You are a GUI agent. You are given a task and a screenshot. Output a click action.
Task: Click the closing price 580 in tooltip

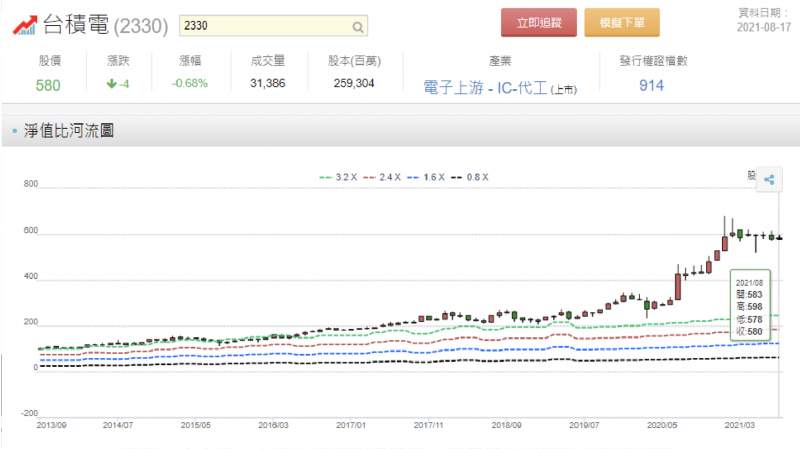(x=755, y=332)
